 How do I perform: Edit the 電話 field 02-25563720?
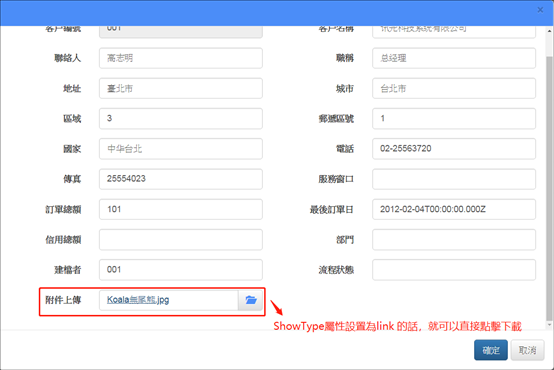[x=454, y=149]
